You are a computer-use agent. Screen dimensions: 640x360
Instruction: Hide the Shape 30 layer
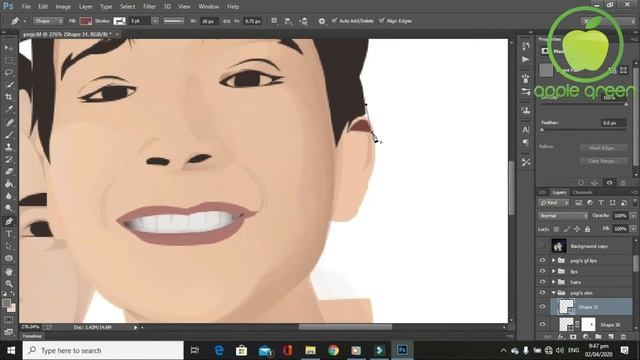pyautogui.click(x=542, y=324)
